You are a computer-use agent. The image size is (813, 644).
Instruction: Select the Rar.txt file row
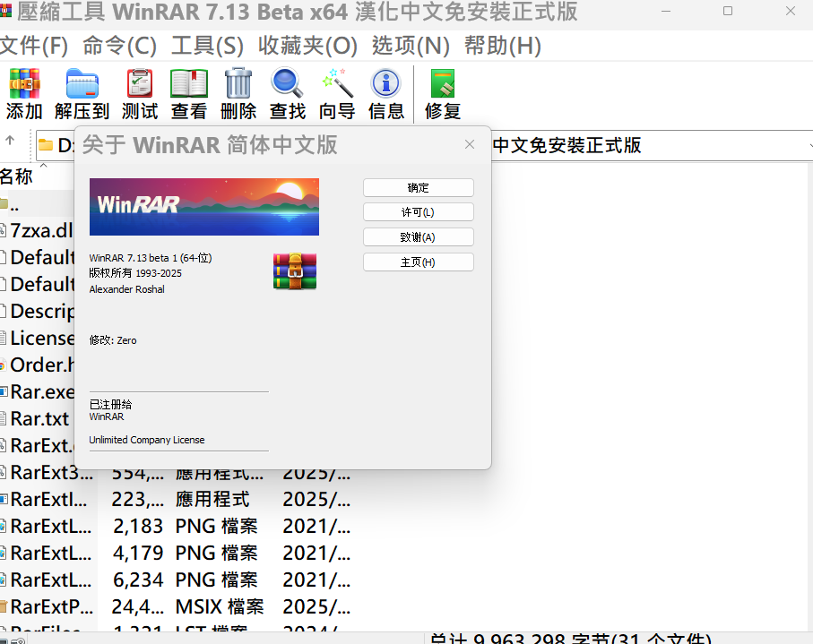tap(38, 418)
